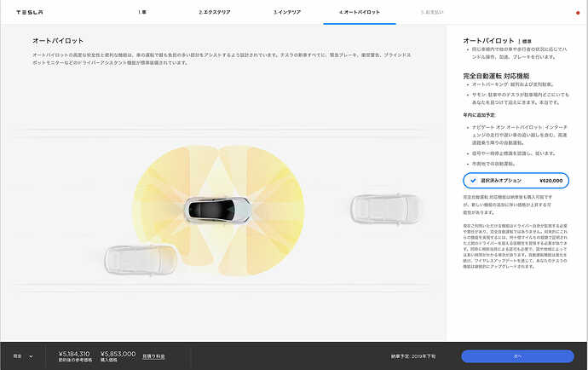Click the Tesla logo in the header
The height and width of the screenshot is (370, 588).
[30, 13]
